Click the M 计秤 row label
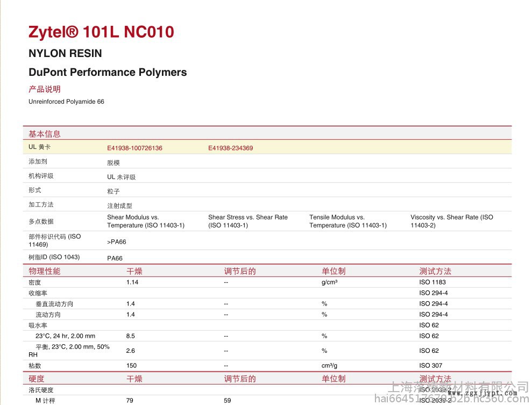 45,401
